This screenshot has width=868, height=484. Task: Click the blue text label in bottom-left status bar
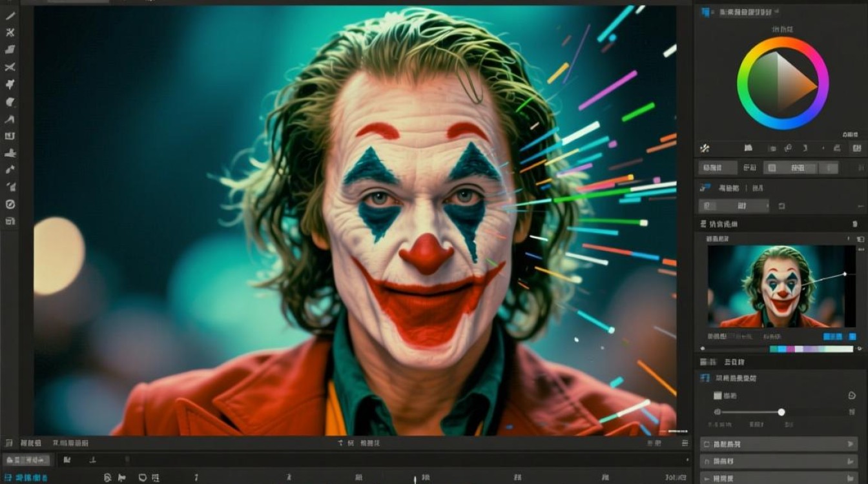point(31,478)
